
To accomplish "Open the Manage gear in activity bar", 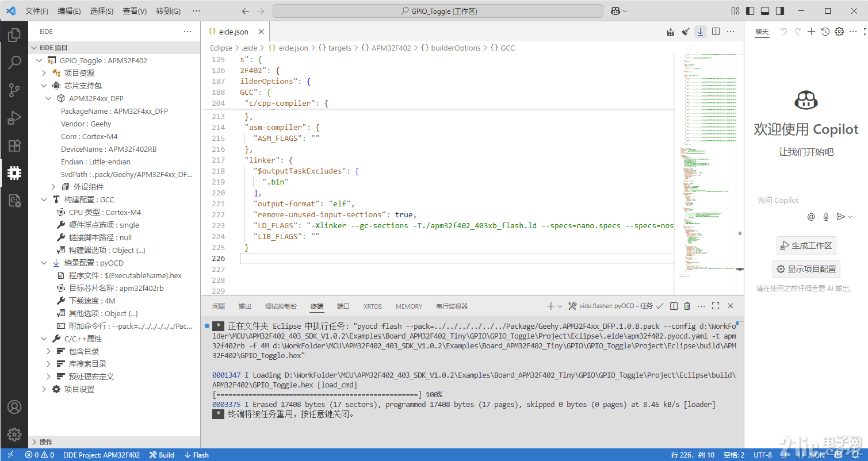I will tap(14, 435).
